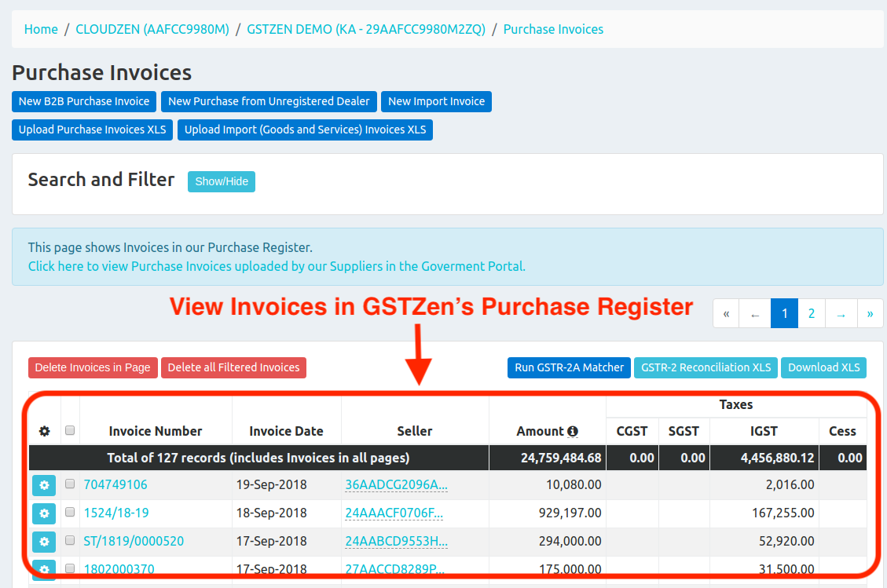The width and height of the screenshot is (887, 588).
Task: Check the box for invoice ST/1819/0000520
Action: (70, 541)
